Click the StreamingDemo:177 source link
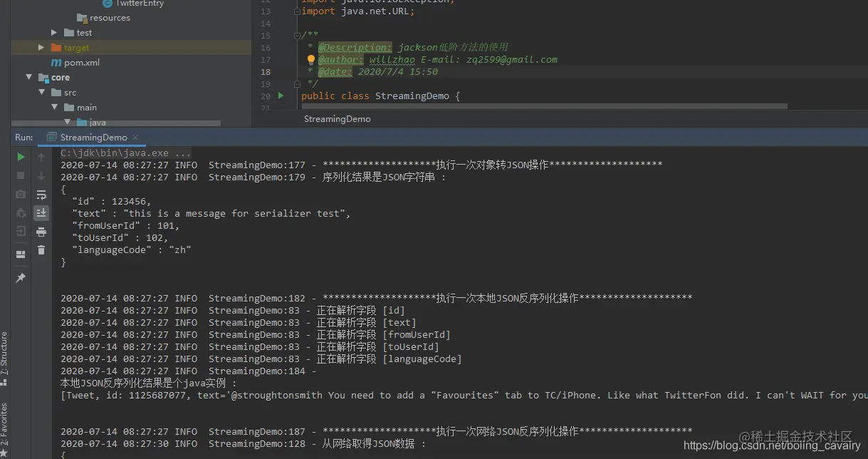This screenshot has width=868, height=459. (257, 165)
